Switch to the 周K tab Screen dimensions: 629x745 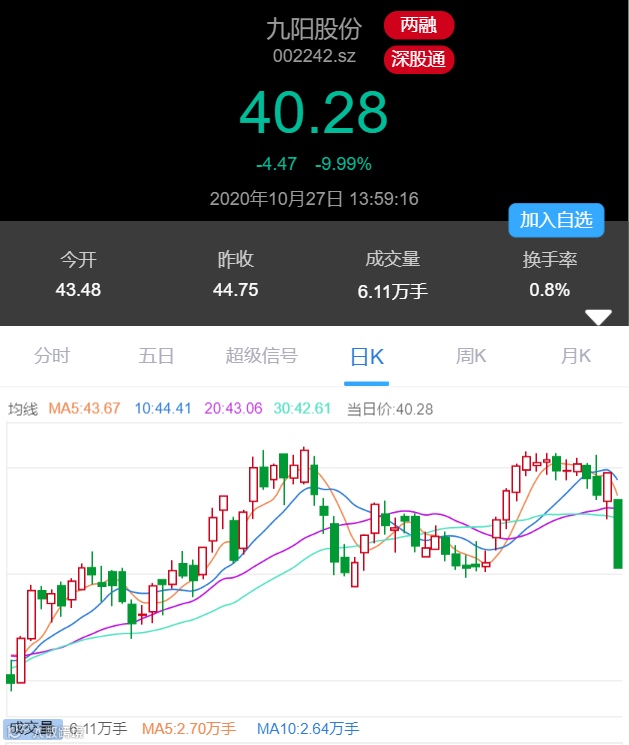pos(471,356)
